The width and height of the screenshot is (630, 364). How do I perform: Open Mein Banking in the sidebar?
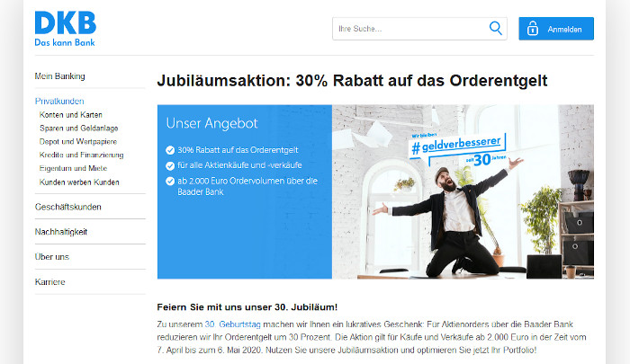click(x=60, y=76)
